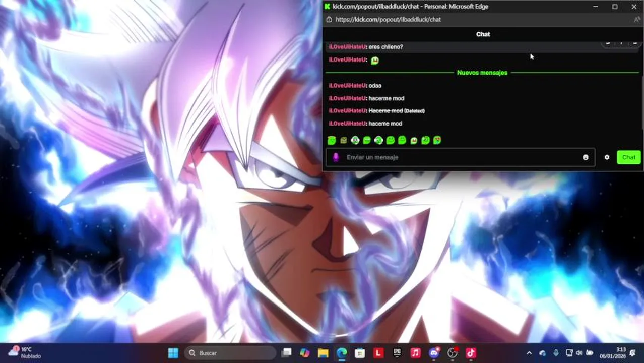This screenshot has width=644, height=363.
Task: Open the emoji picker in message field
Action: [586, 157]
